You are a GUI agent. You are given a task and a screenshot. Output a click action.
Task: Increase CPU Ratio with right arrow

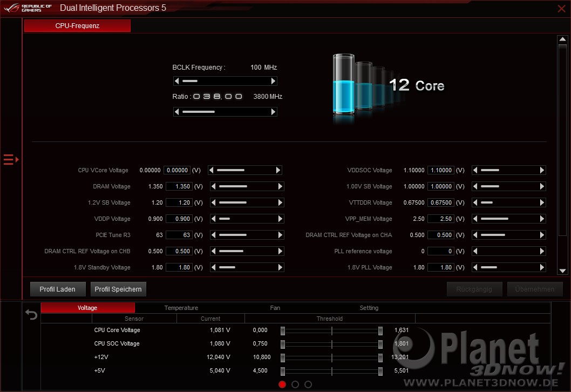tap(273, 112)
